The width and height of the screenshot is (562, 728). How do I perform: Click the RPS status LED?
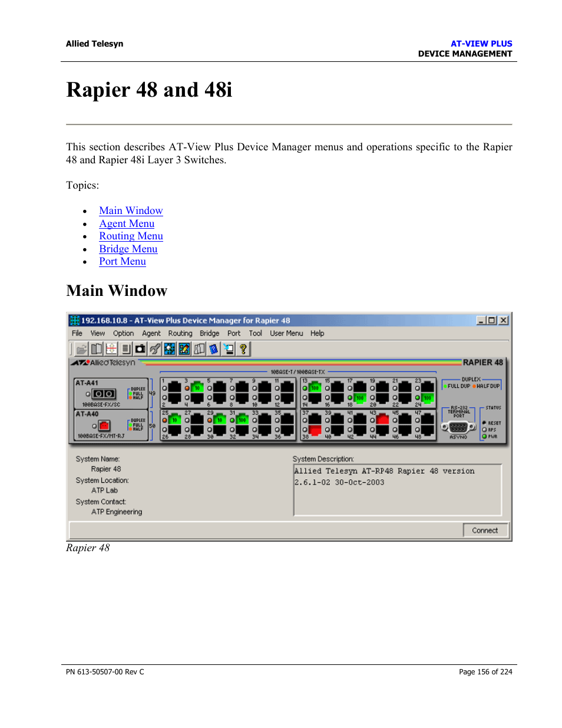484,430
